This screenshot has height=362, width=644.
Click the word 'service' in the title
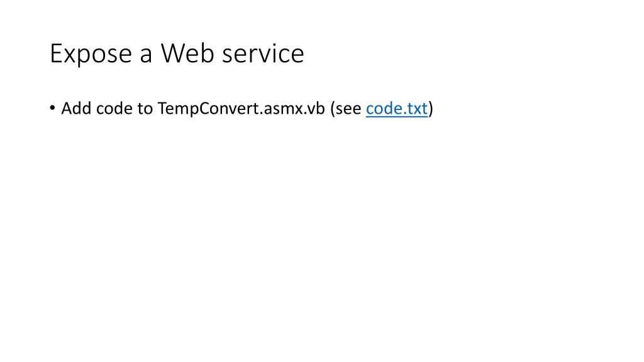(x=264, y=54)
